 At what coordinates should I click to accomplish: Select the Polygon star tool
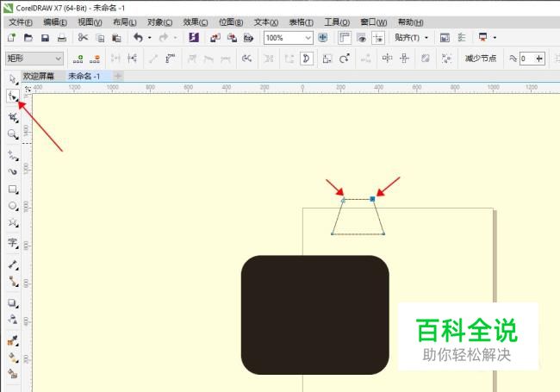(13, 223)
